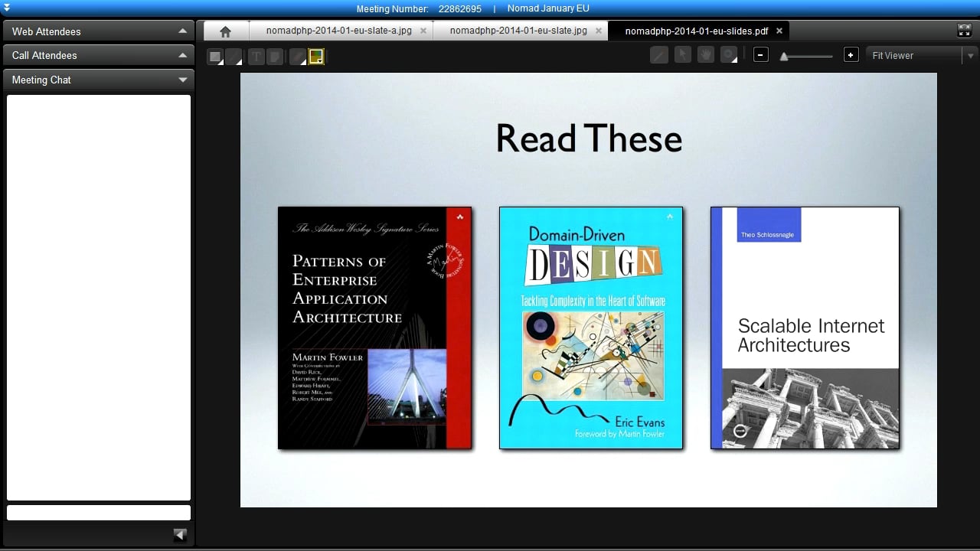Open the top-left meeting menu arrow
The width and height of the screenshot is (980, 551).
tap(7, 8)
